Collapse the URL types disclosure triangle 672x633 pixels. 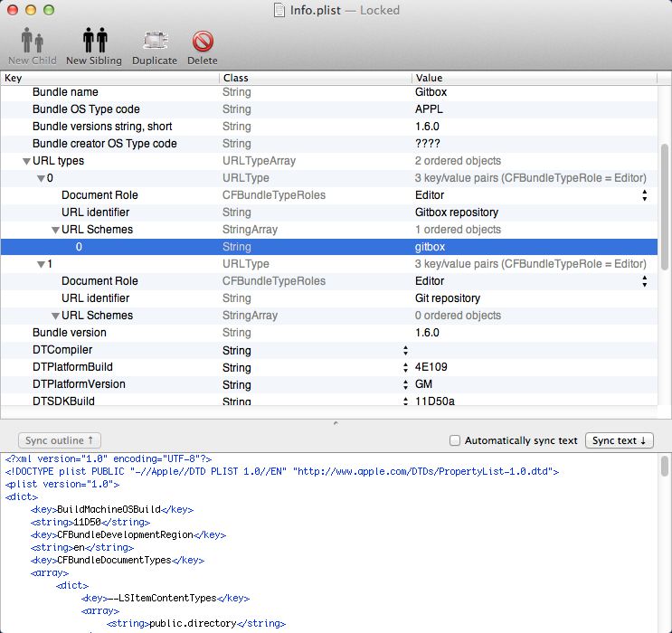click(26, 161)
